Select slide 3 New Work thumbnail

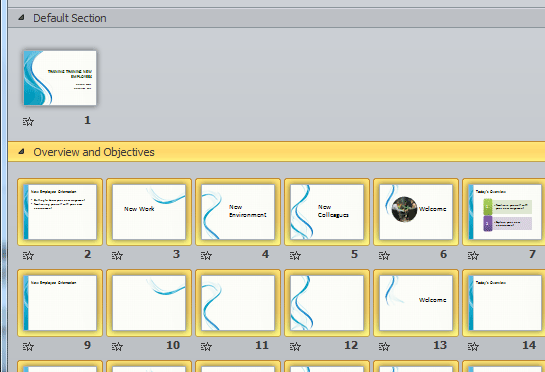[149, 212]
